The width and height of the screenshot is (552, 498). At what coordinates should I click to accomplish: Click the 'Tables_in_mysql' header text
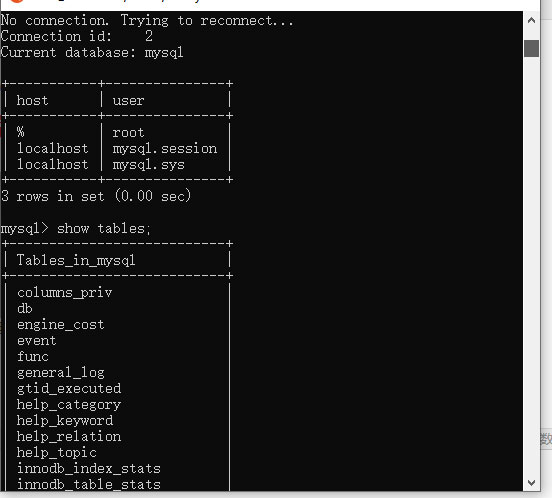[x=76, y=261]
